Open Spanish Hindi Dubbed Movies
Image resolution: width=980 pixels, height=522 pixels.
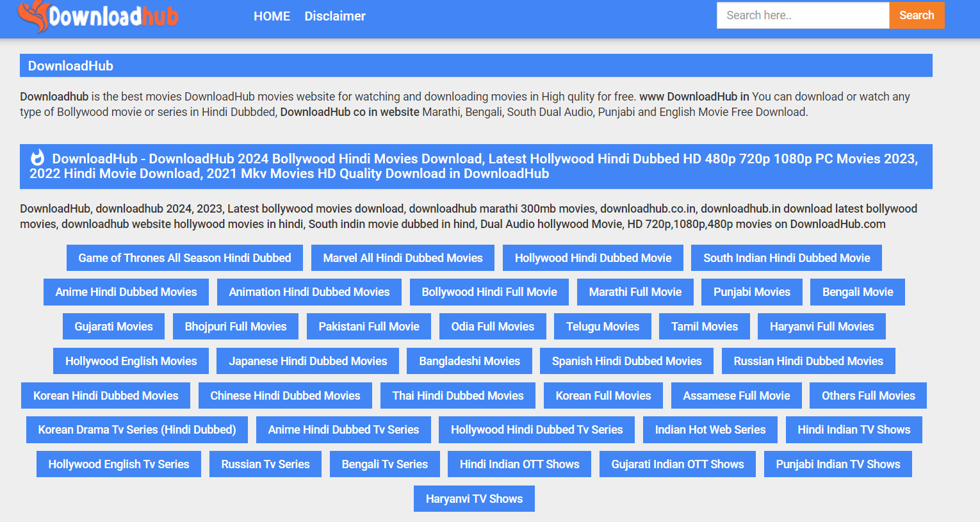(x=627, y=361)
